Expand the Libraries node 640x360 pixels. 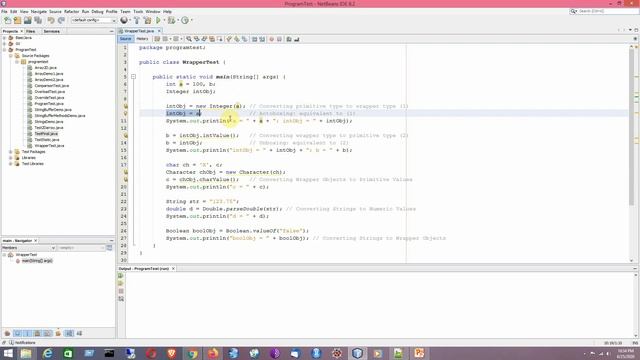(11, 158)
